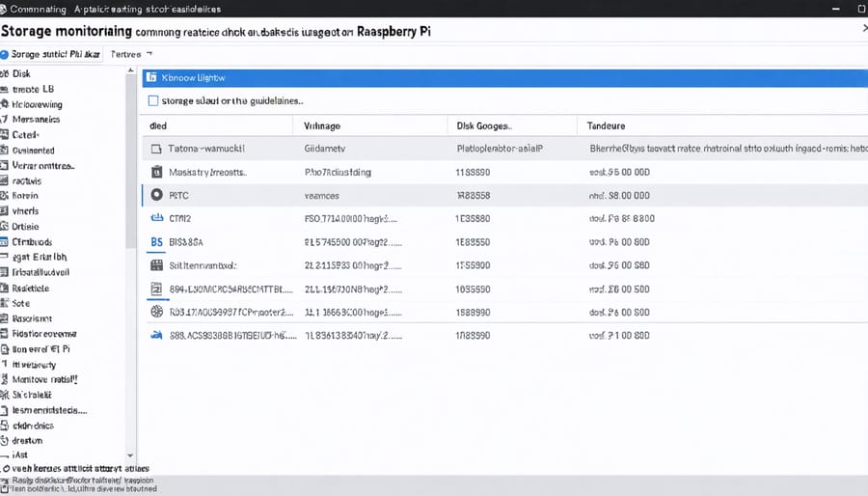This screenshot has width=868, height=496.
Task: Click the document icon of the 894 row
Action: (x=156, y=289)
